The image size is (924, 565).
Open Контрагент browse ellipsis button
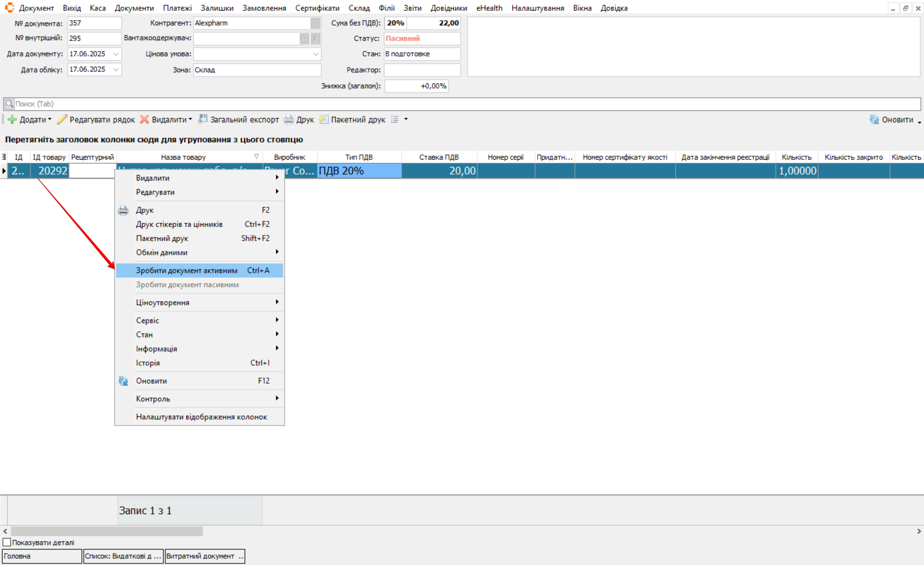pyautogui.click(x=315, y=24)
